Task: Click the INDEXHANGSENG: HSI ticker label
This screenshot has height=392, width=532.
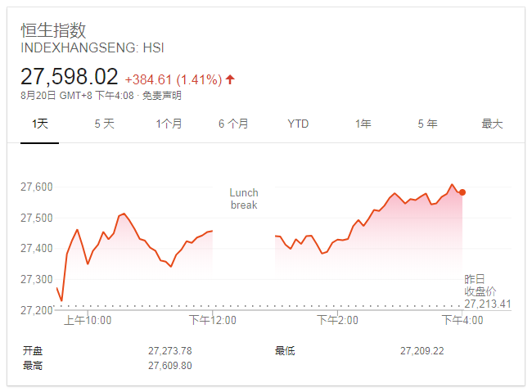Action: (x=92, y=47)
